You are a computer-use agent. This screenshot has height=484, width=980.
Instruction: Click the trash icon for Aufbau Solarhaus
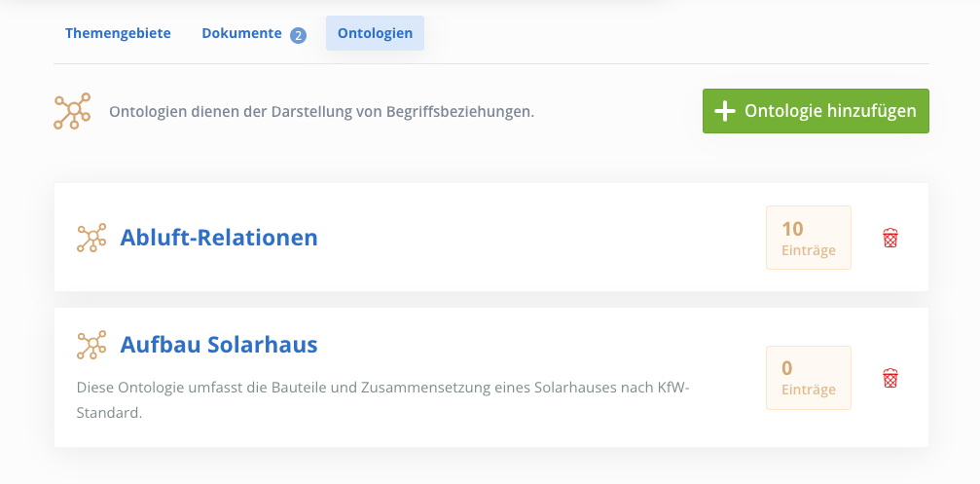point(890,378)
